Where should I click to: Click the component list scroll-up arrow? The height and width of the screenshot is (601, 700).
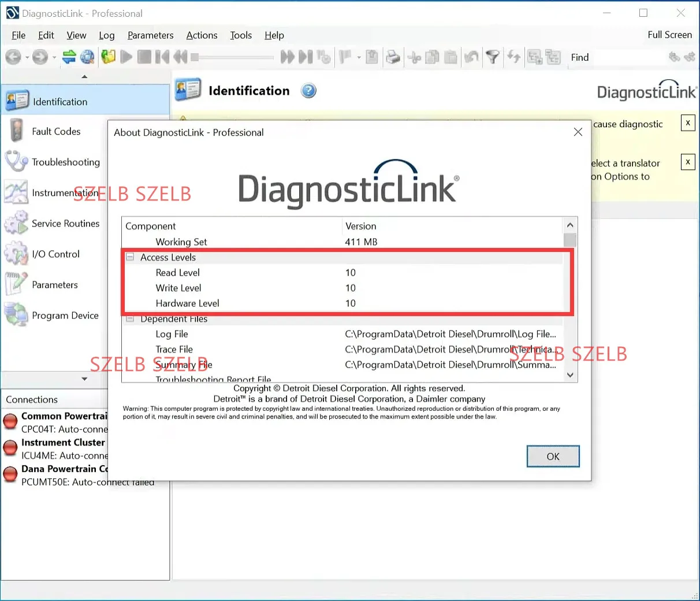tap(570, 225)
